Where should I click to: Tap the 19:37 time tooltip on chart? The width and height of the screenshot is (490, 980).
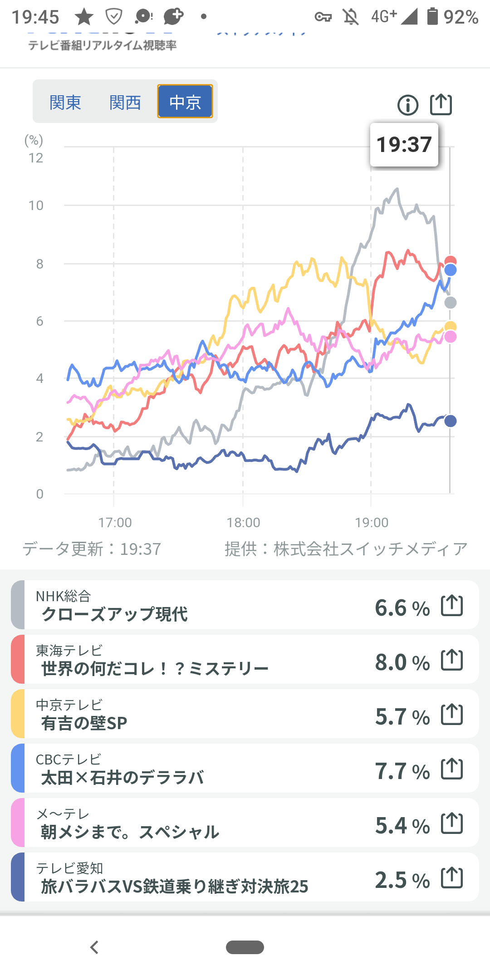pyautogui.click(x=404, y=145)
